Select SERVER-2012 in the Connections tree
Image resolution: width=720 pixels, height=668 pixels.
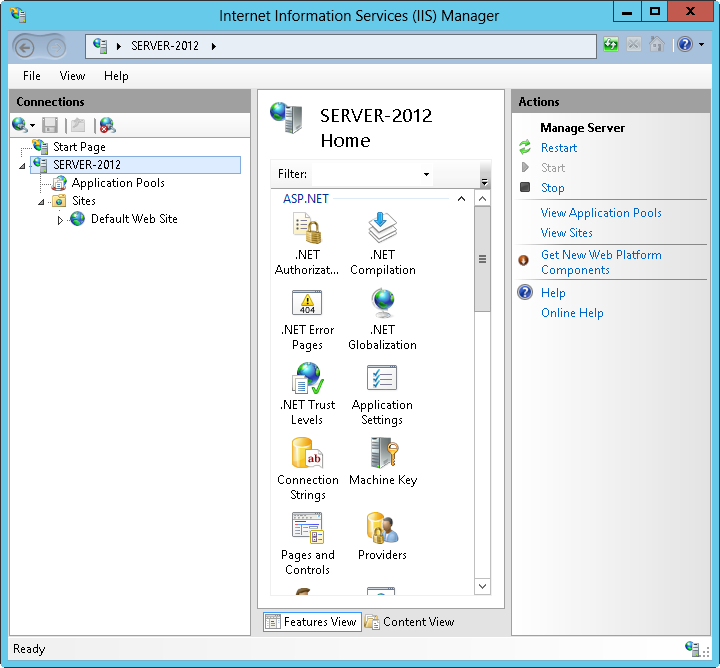point(135,165)
